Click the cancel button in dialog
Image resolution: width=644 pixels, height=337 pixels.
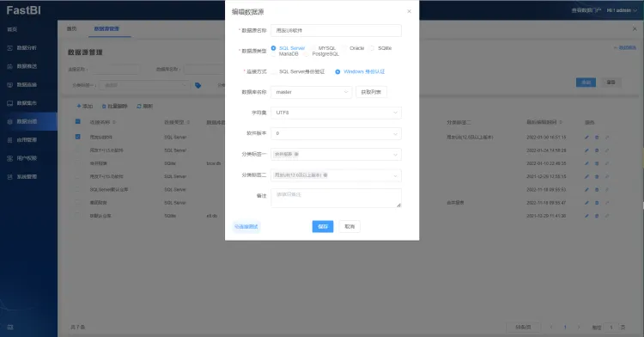[x=349, y=226]
